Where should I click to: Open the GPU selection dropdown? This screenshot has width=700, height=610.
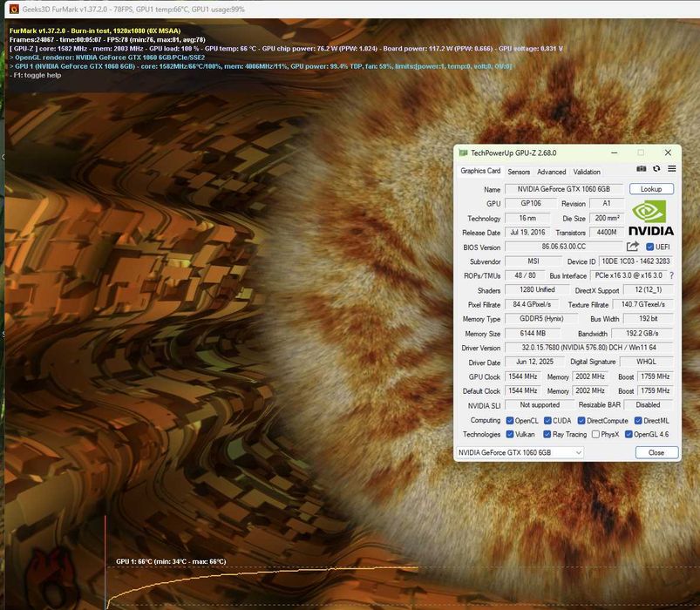520,452
